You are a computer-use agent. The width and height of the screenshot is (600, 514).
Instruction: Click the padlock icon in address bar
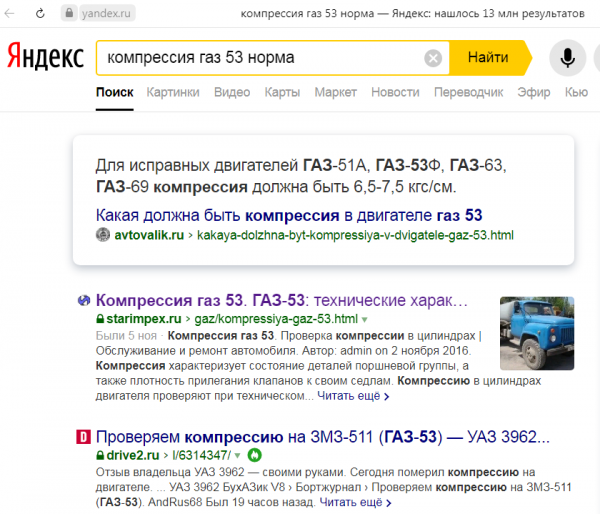coord(69,16)
